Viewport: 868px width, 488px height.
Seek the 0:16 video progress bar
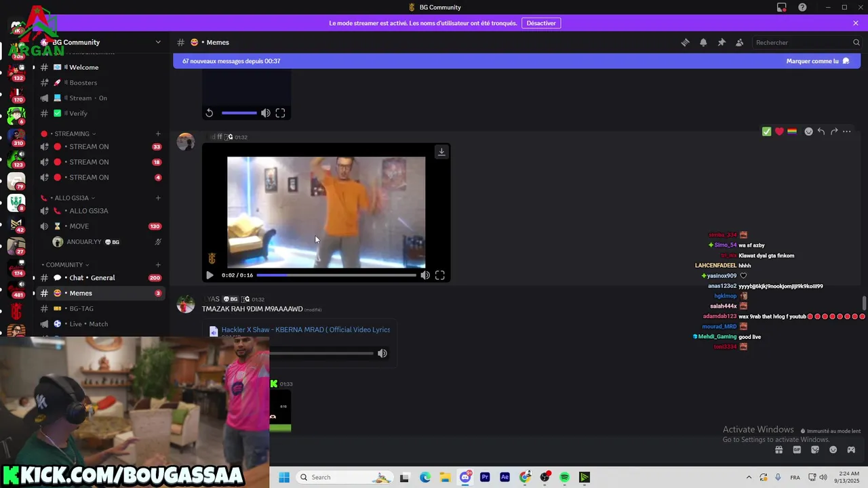click(x=336, y=275)
